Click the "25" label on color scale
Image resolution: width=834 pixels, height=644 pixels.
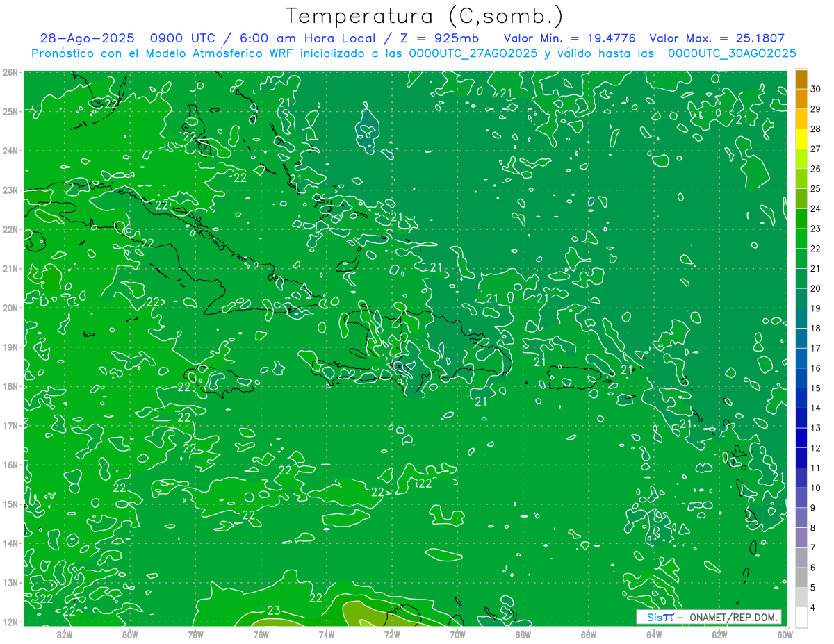(x=815, y=188)
